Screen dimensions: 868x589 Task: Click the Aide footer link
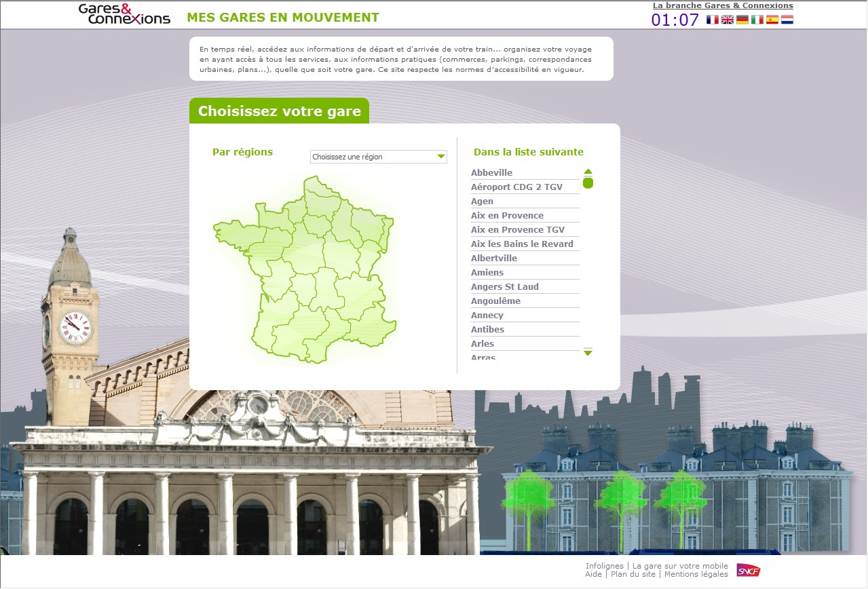click(594, 574)
